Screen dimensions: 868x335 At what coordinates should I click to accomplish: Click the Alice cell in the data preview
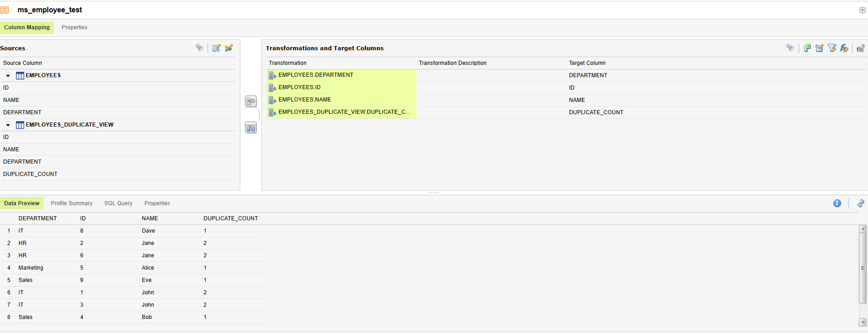148,268
